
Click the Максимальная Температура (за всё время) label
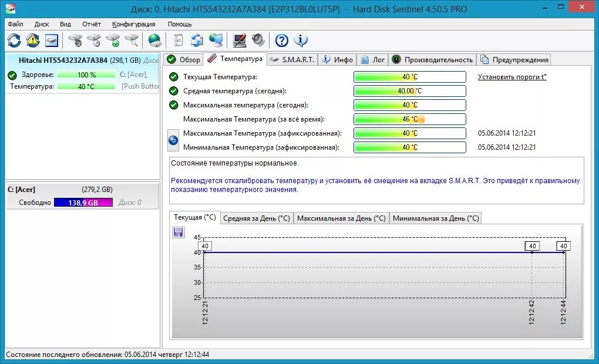254,119
